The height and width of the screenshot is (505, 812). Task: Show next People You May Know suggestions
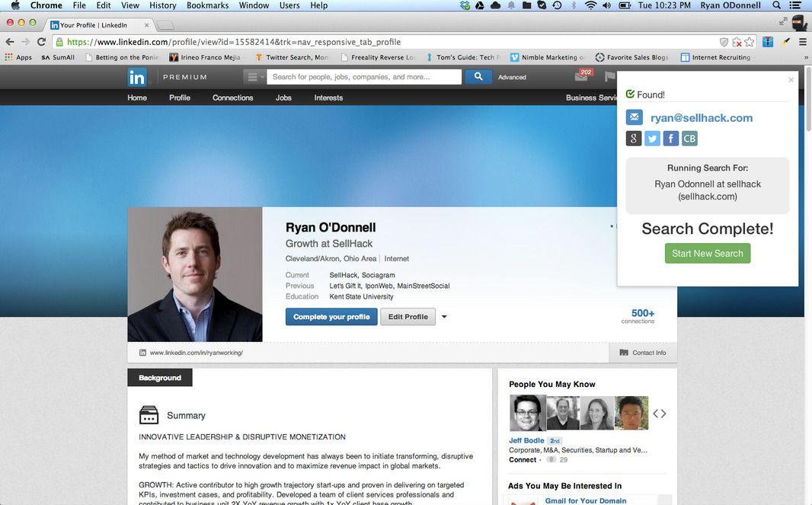(663, 414)
